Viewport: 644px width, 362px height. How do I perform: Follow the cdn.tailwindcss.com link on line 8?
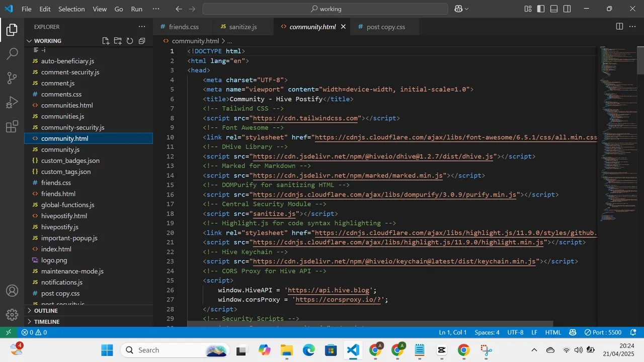[x=305, y=118]
